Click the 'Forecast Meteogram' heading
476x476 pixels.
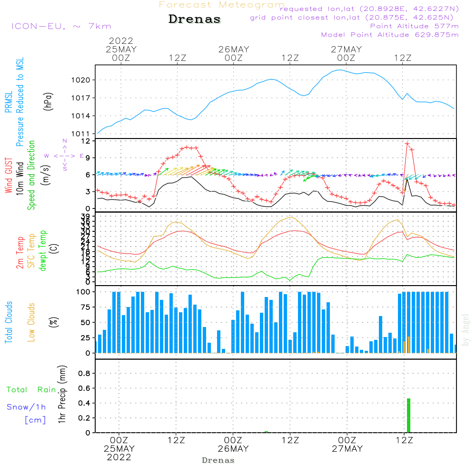[x=222, y=5]
